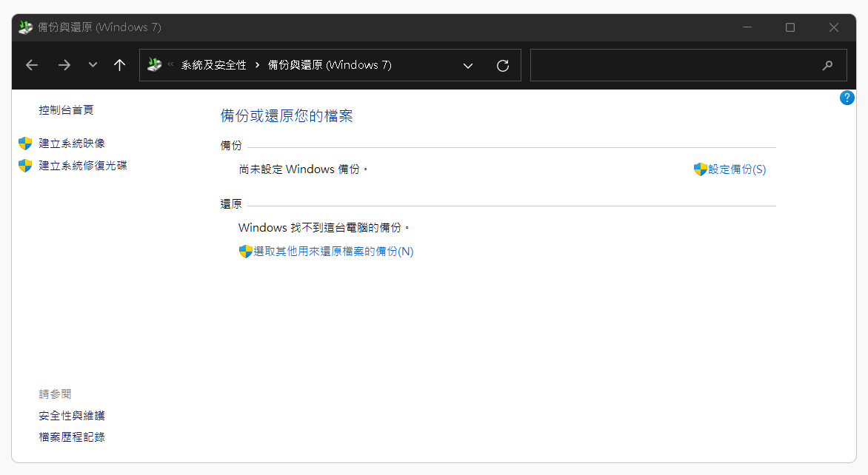Go forward with the forward arrow
Image resolution: width=868 pixels, height=475 pixels.
tap(64, 65)
